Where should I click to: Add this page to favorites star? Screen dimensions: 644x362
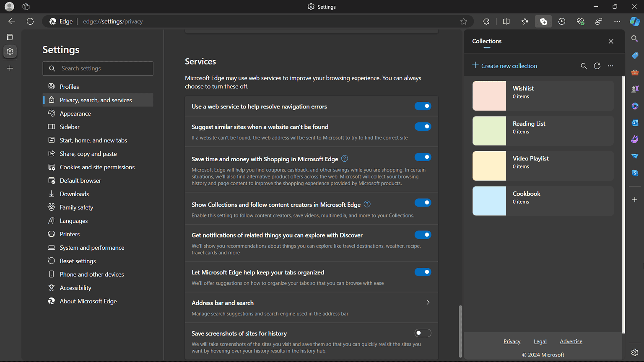463,21
